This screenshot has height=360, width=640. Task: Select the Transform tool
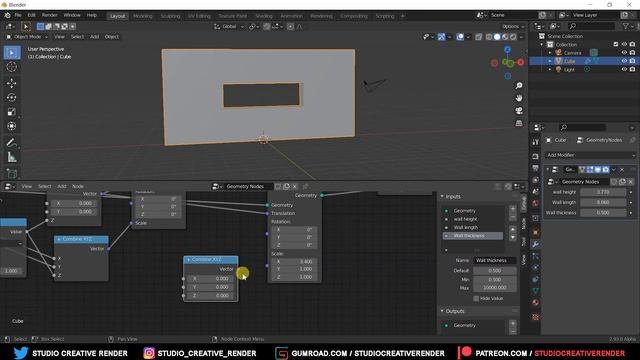coord(12,126)
